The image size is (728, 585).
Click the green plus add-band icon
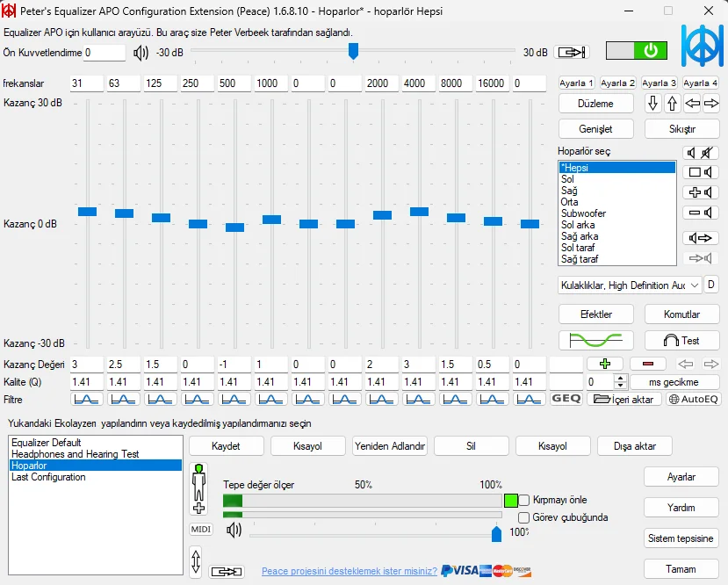tap(604, 364)
